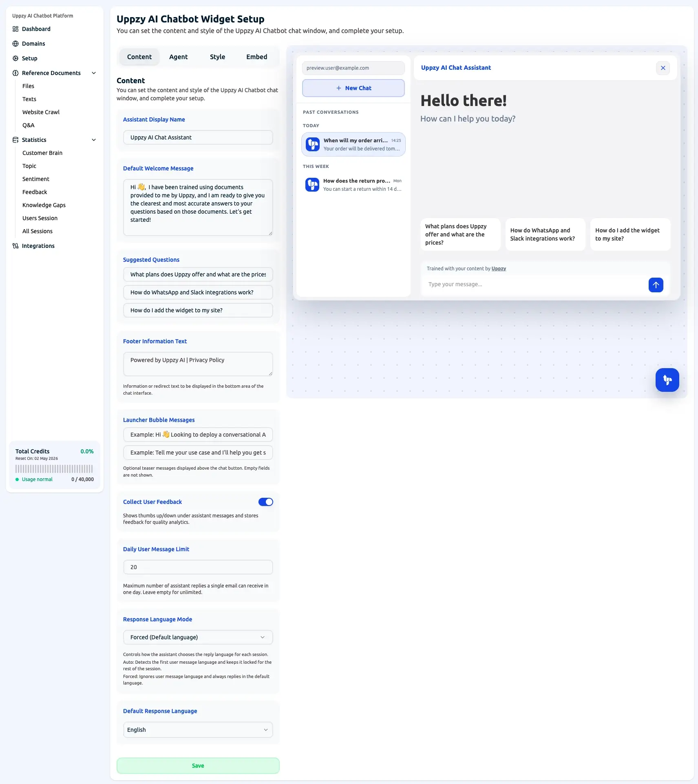Click the Daily User Message Limit field
Viewport: 698px width, 784px height.
tap(198, 567)
